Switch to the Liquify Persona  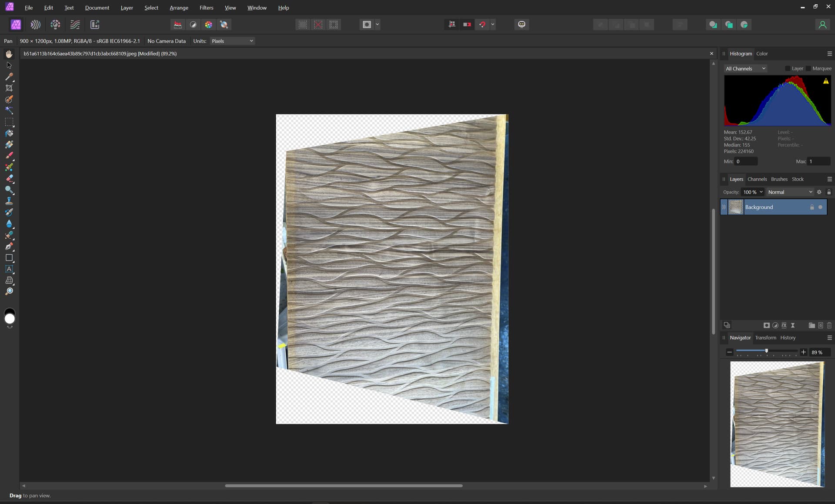[36, 25]
